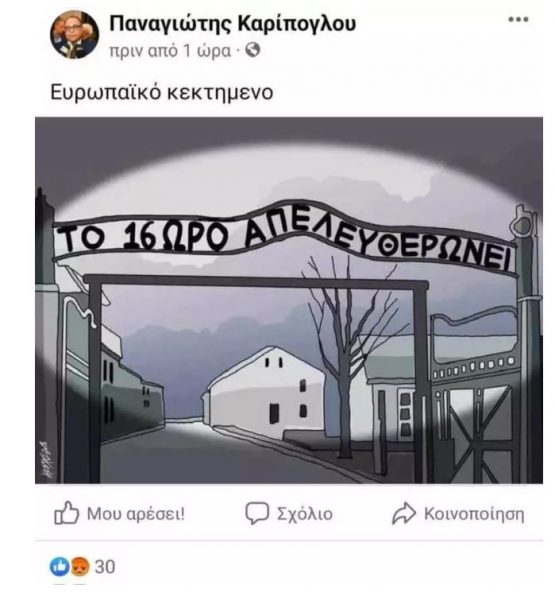Tap the 'Μου αρέσει!' label

136,514
